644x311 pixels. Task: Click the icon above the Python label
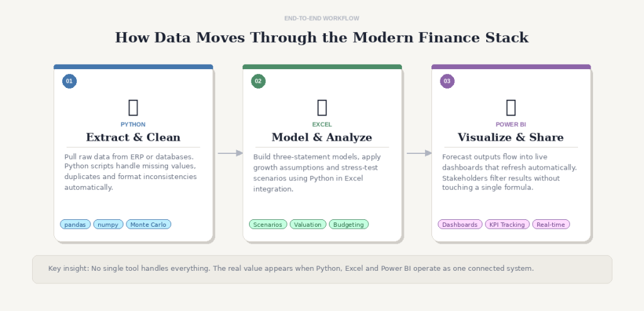[x=133, y=107]
